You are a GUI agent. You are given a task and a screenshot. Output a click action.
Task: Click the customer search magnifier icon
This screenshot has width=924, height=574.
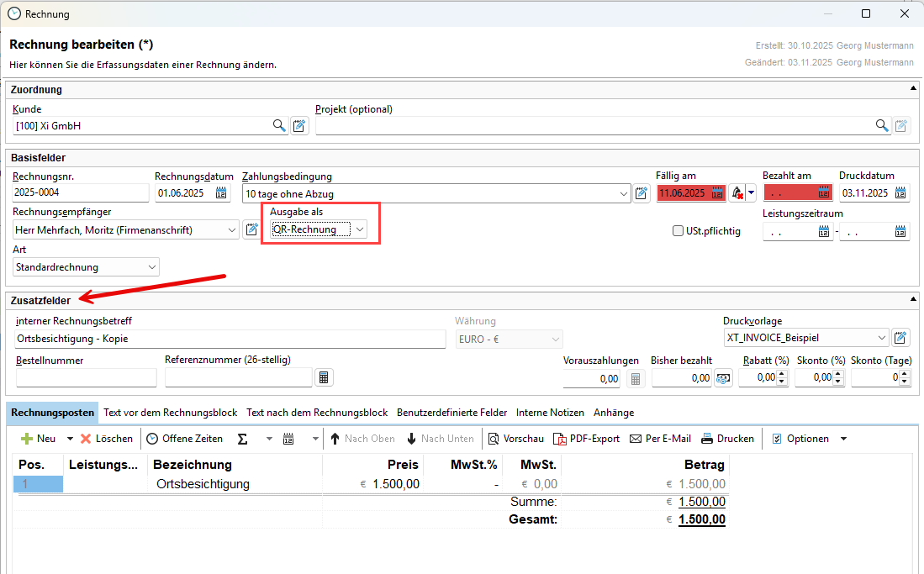(279, 126)
